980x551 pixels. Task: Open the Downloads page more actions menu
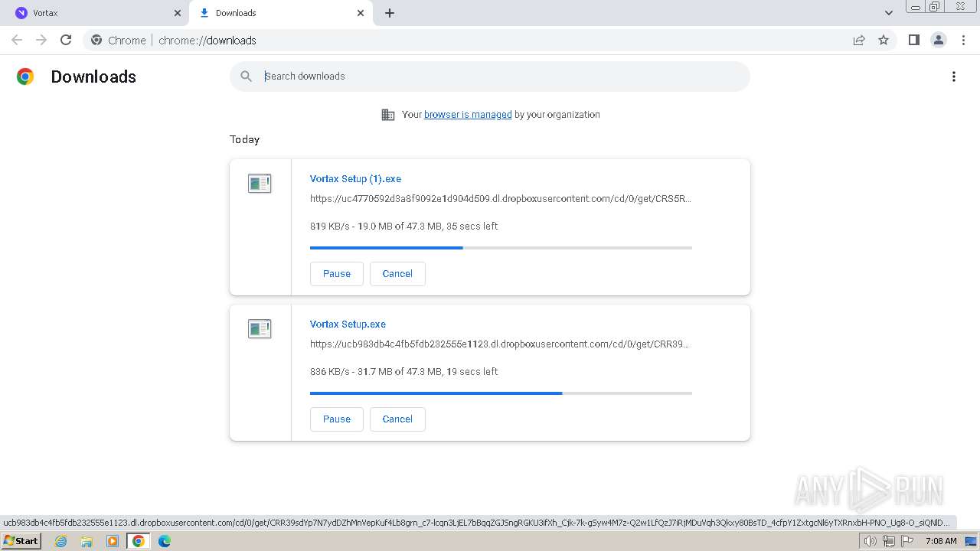(954, 77)
